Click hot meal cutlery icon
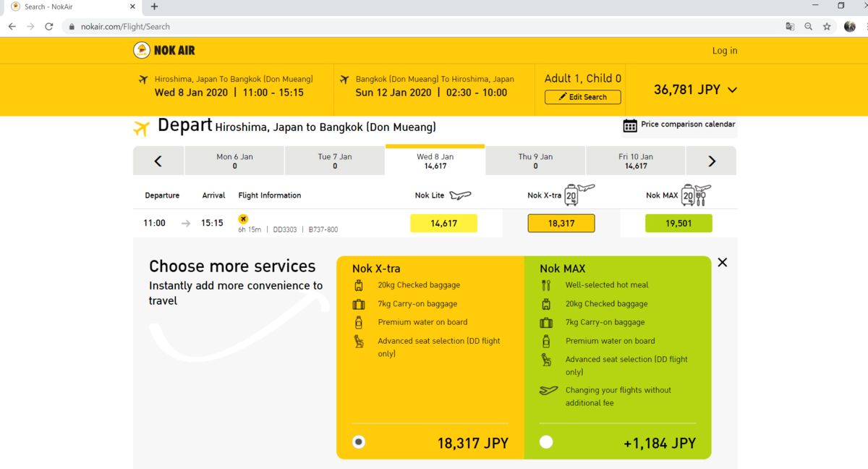This screenshot has width=868, height=469. point(546,285)
